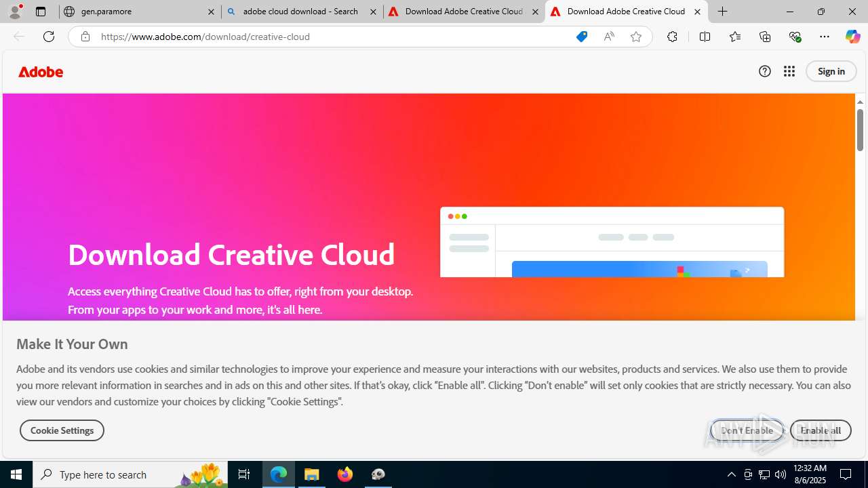Viewport: 868px width, 488px height.
Task: Open the tab actions menu icon
Action: pos(41,12)
